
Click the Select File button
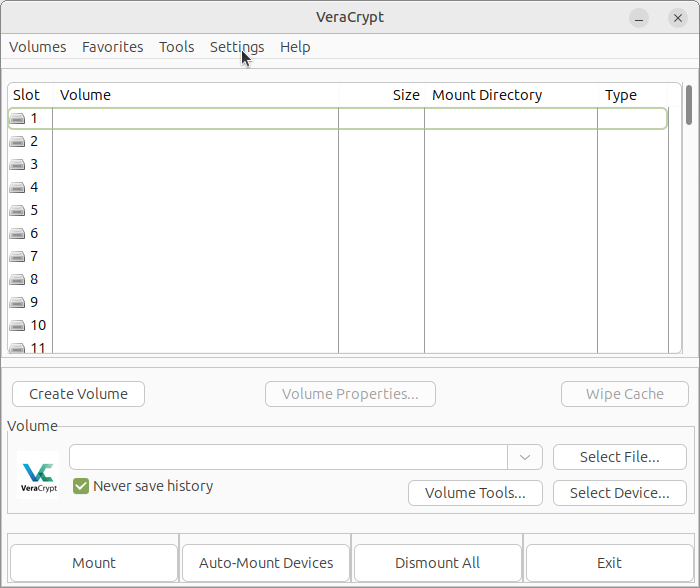coord(619,457)
